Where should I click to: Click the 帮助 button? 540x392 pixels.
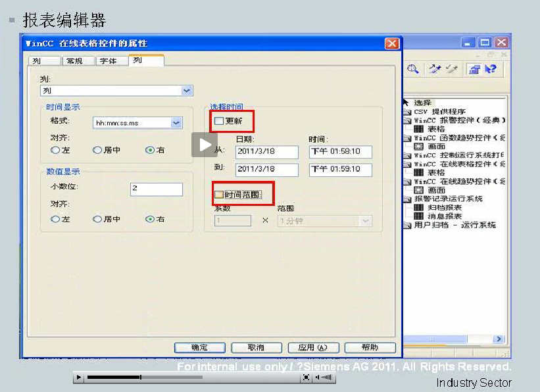pyautogui.click(x=370, y=347)
